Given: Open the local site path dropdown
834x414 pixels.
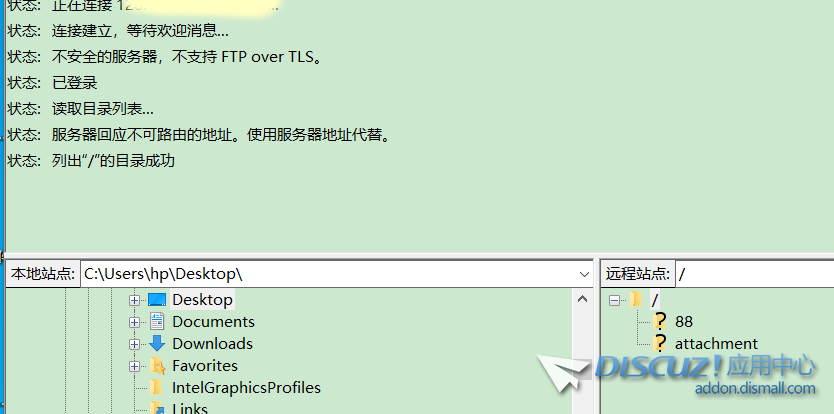Looking at the screenshot, I should [584, 274].
